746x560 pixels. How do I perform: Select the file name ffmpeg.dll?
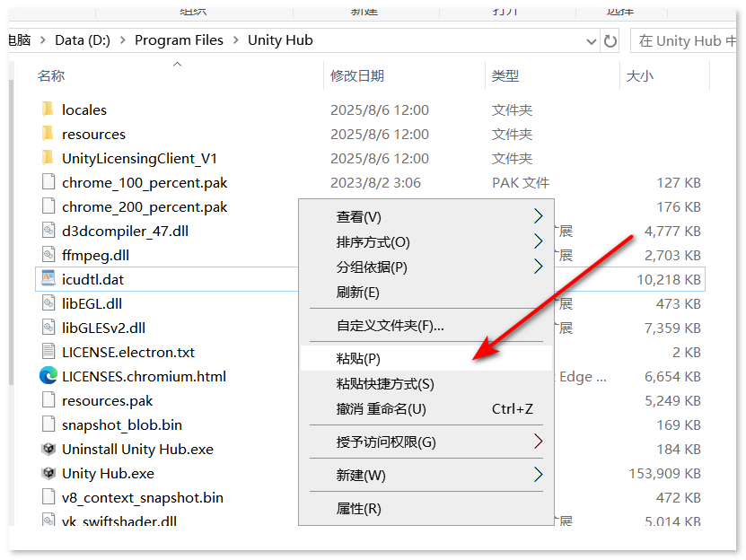[x=96, y=256]
